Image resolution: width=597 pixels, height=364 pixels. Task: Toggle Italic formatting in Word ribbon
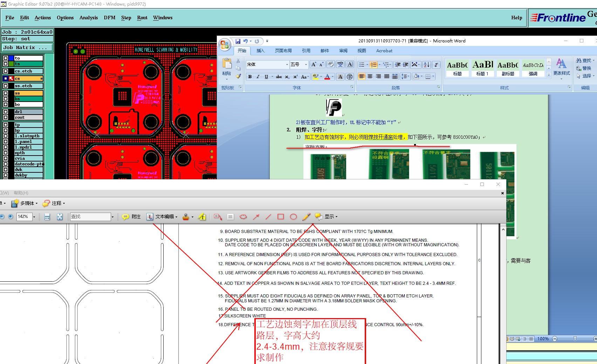click(x=258, y=77)
